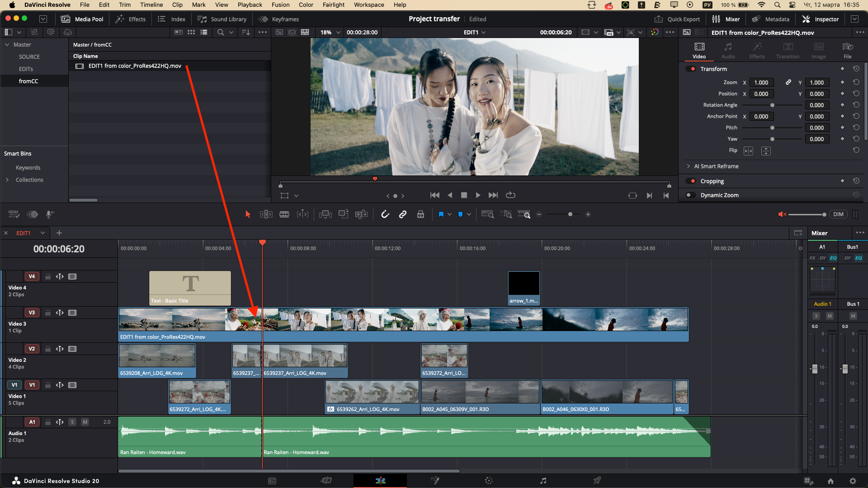The height and width of the screenshot is (488, 868).
Task: Toggle linked selection chain icon
Action: (403, 214)
